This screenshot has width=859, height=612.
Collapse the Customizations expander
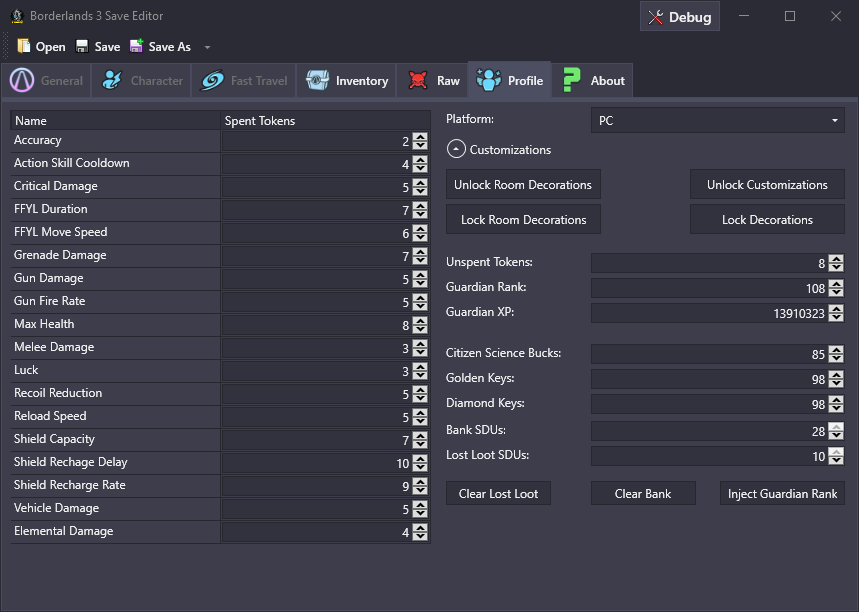point(456,149)
